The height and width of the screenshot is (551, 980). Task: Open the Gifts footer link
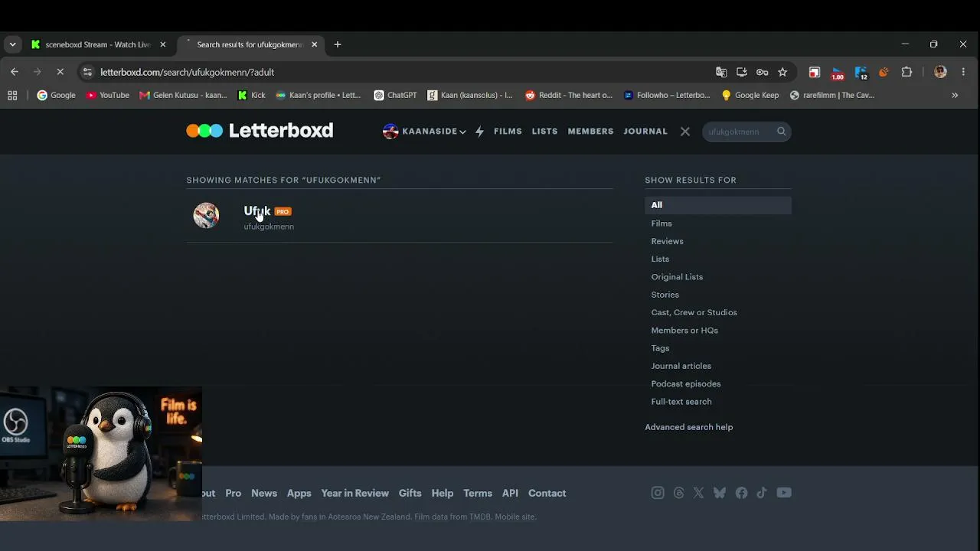(410, 493)
